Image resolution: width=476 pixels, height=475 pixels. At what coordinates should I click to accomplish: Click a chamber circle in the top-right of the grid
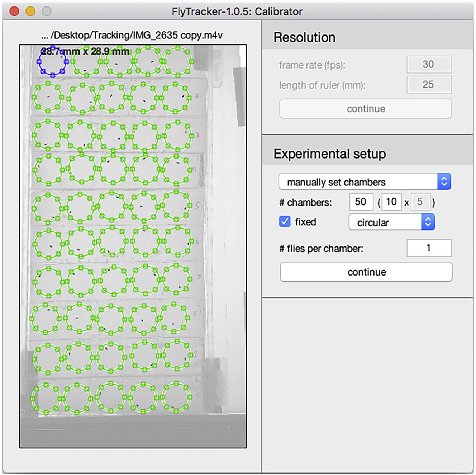tap(178, 62)
